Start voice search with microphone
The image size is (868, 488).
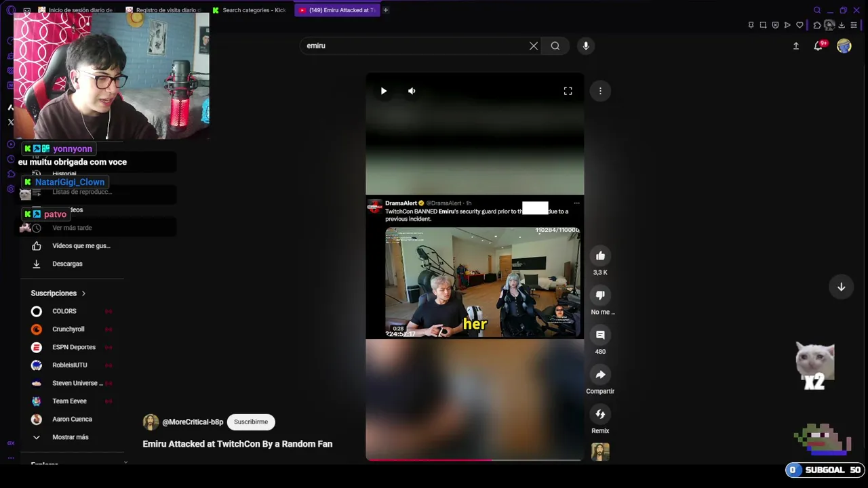pos(586,46)
